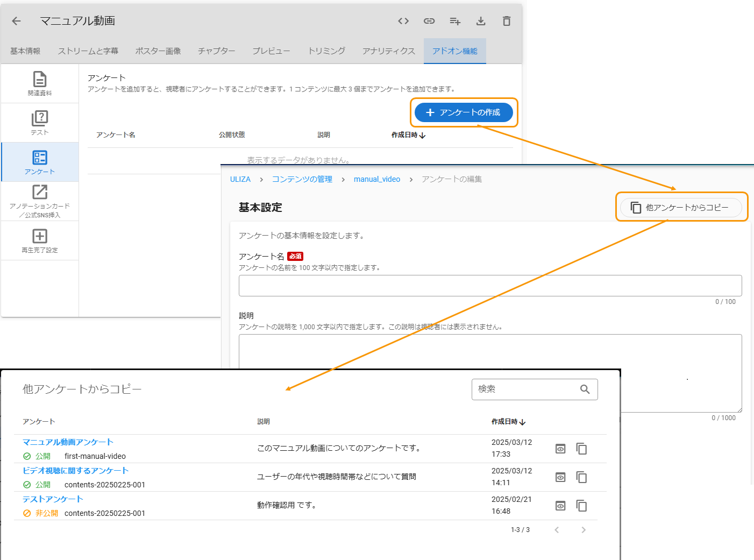Switch to the アナリティクス tab
Screen dimensions: 754x560
[x=388, y=51]
